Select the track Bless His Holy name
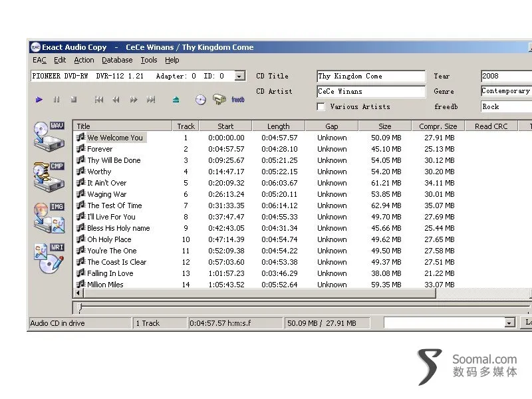532x399 pixels. pos(118,228)
